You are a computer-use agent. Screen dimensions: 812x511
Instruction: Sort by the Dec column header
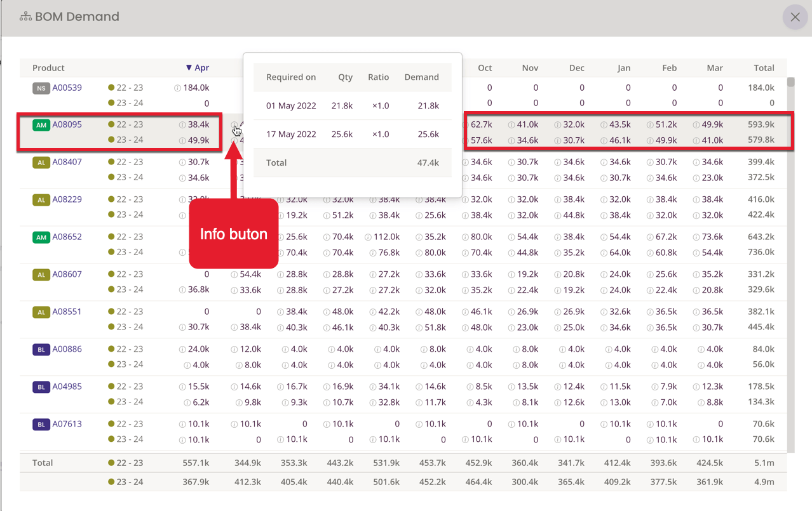point(577,68)
